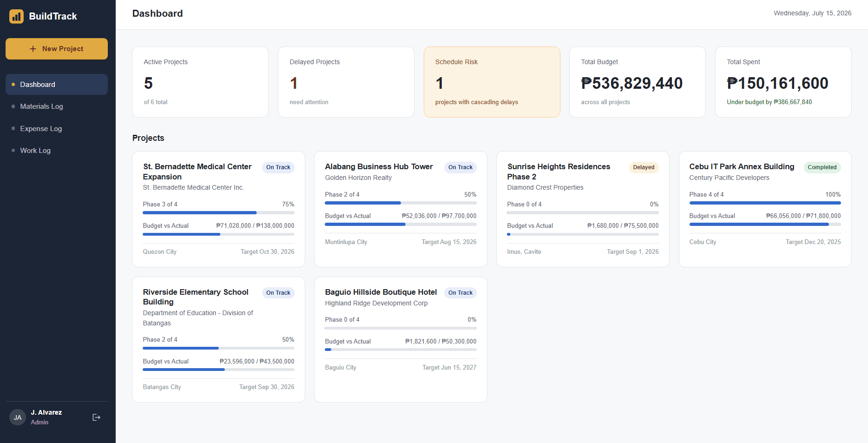Click 'Target Sep 30, 2026' on Riverside card

tap(267, 387)
